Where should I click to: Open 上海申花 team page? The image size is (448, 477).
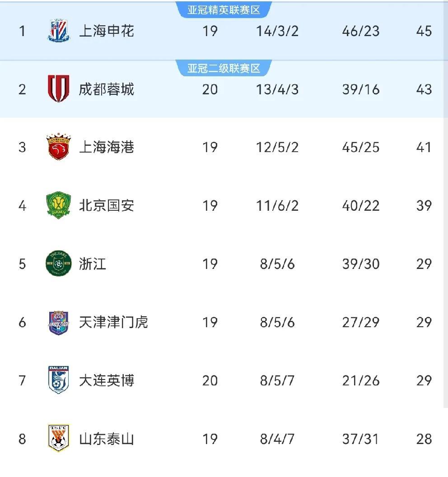point(107,31)
